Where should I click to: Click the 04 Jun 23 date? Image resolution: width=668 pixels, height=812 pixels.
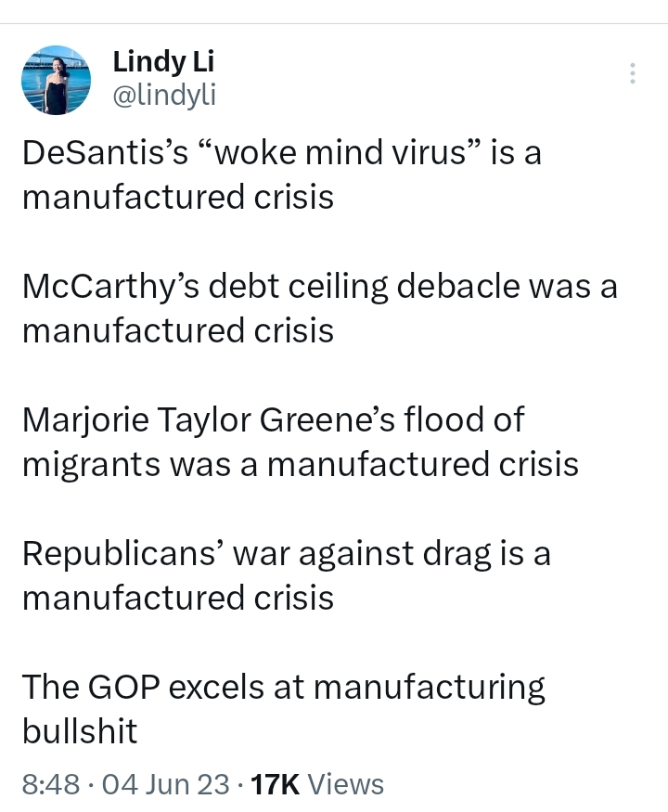tap(165, 783)
